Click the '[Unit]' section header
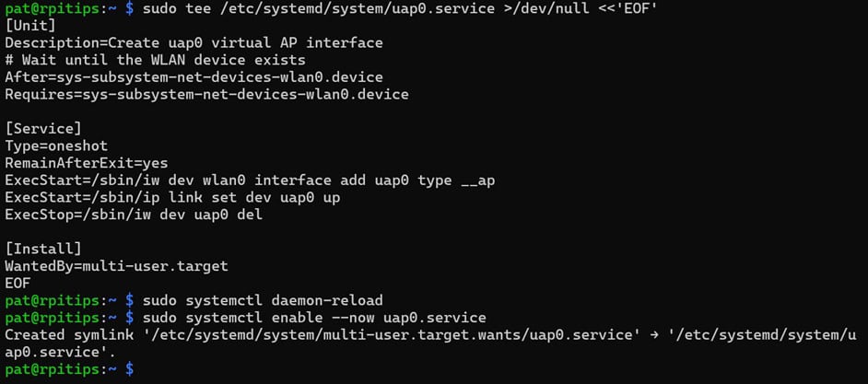Viewport: 868px width, 384px height. pyautogui.click(x=29, y=26)
